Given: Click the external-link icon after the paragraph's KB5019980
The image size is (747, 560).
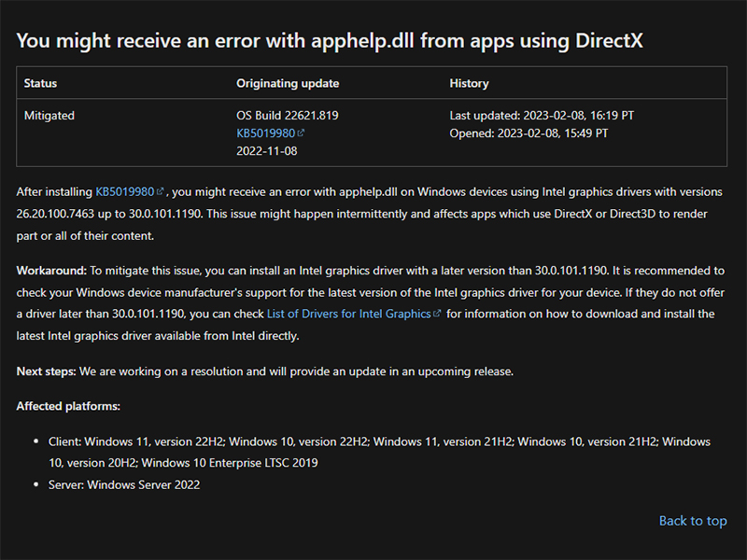Looking at the screenshot, I should coord(160,191).
